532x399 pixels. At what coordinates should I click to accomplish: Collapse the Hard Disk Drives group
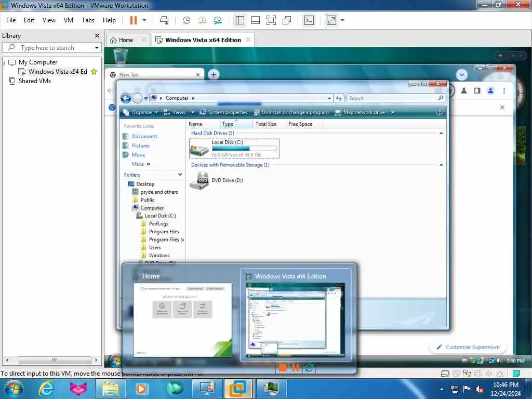[441, 134]
